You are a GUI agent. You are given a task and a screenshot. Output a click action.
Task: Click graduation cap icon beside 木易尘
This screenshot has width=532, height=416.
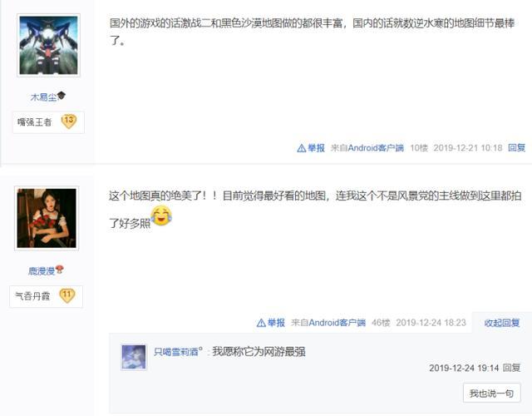[62, 96]
